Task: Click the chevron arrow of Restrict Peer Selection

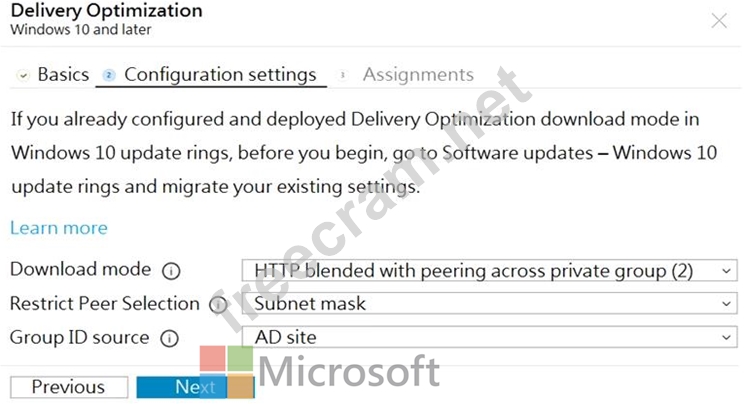Action: (x=726, y=304)
